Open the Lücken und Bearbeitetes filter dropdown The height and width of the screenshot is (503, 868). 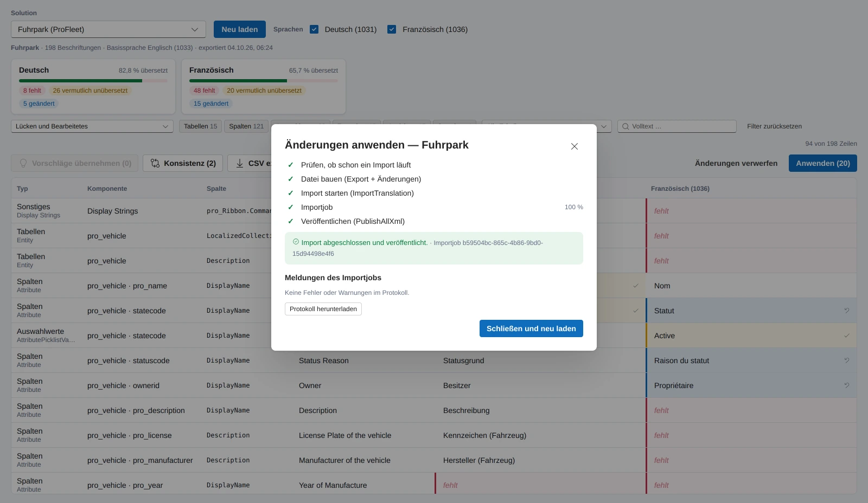[x=92, y=126]
